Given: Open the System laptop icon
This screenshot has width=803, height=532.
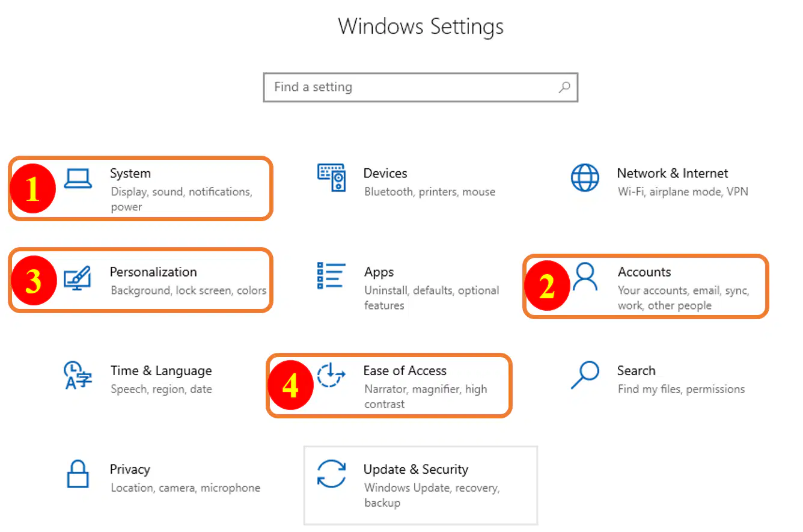Looking at the screenshot, I should click(78, 179).
